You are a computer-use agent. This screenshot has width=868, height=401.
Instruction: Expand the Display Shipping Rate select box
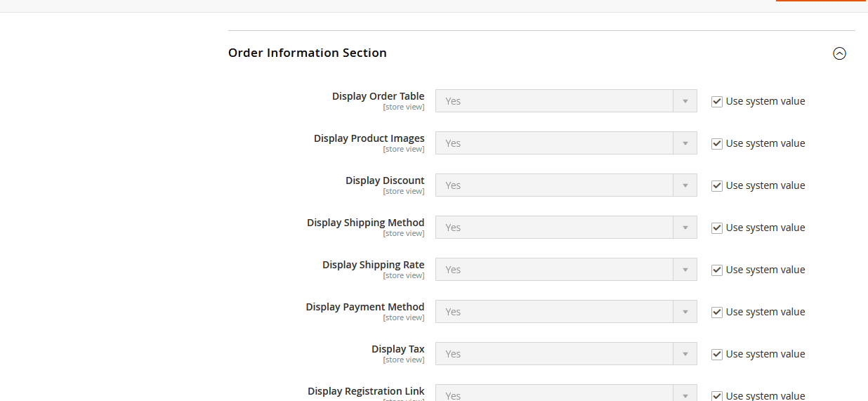pyautogui.click(x=565, y=270)
